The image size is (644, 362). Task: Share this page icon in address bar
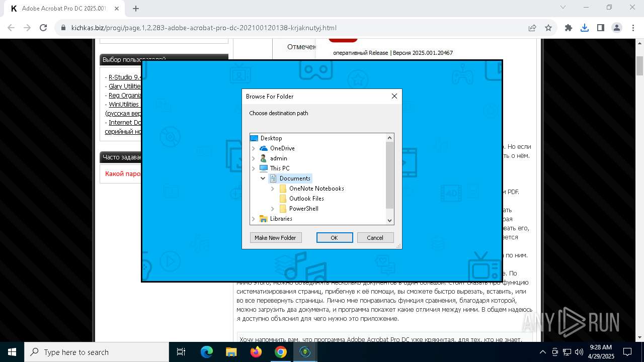pyautogui.click(x=532, y=28)
